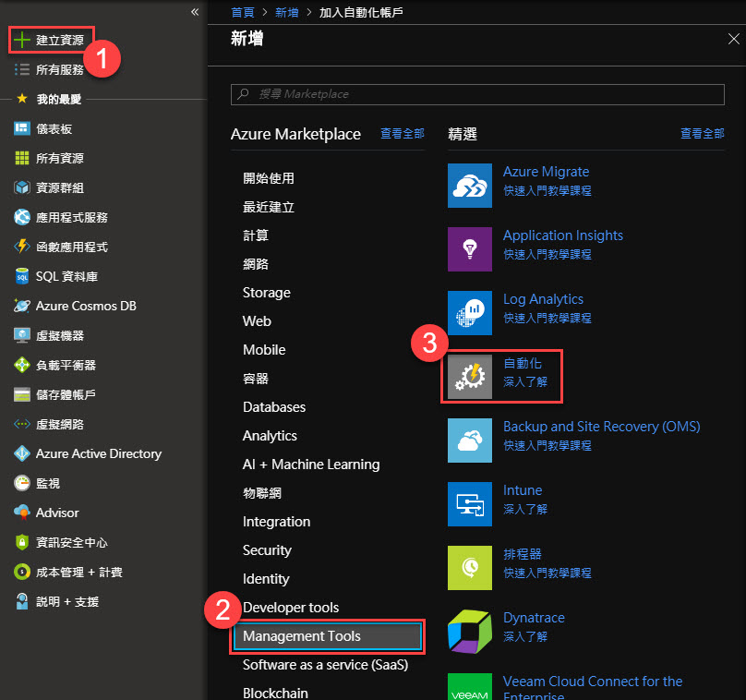Image resolution: width=746 pixels, height=700 pixels.
Task: Select the Security category
Action: pyautogui.click(x=267, y=550)
